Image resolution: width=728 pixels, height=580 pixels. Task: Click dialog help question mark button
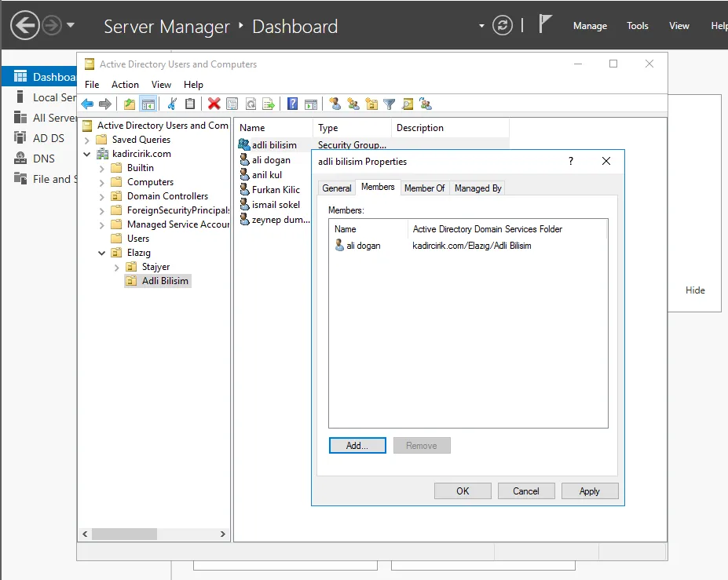[x=571, y=161]
